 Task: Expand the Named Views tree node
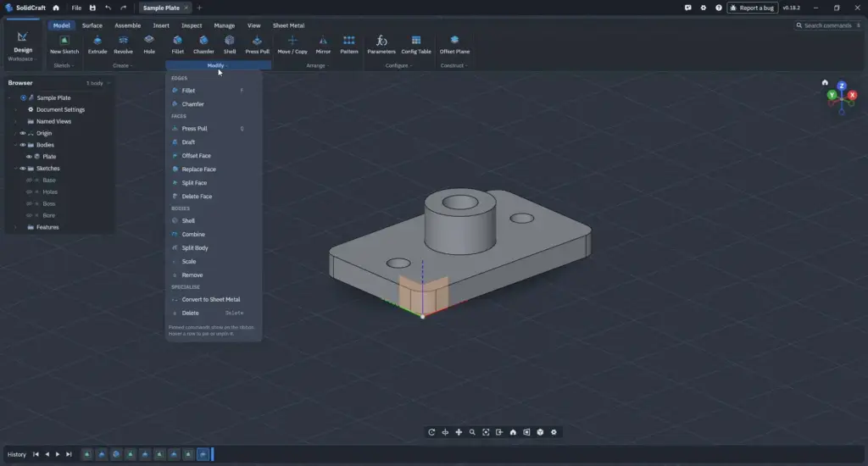coord(15,121)
